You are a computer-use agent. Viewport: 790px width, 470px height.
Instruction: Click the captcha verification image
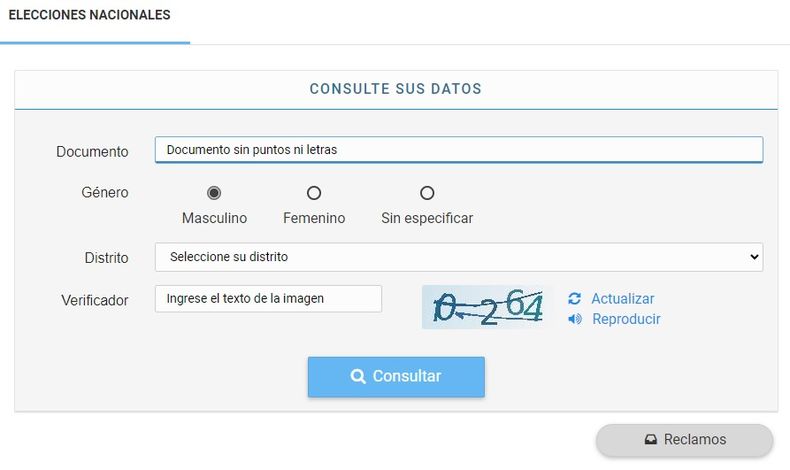tap(487, 308)
